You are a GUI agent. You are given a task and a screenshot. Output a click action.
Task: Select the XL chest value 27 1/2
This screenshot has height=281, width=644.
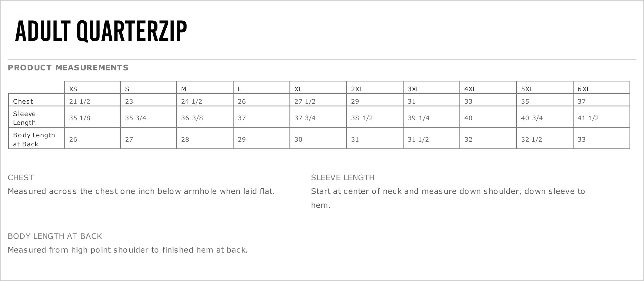(305, 102)
